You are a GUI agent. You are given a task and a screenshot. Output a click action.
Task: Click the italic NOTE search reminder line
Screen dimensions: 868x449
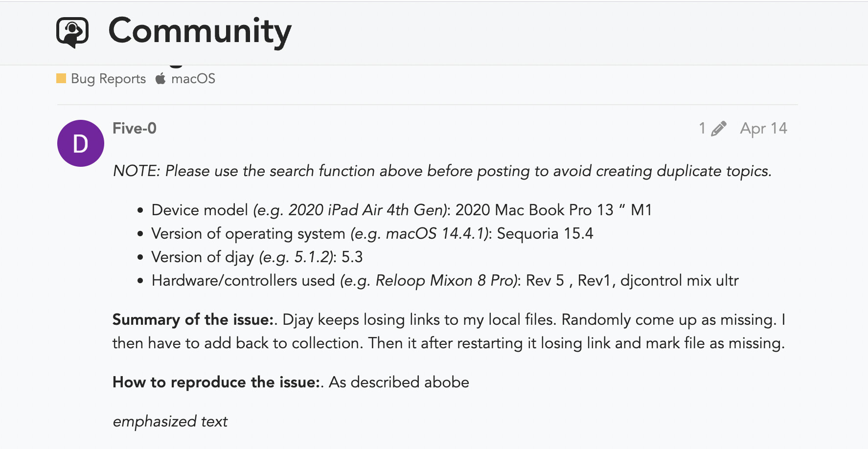tap(442, 171)
